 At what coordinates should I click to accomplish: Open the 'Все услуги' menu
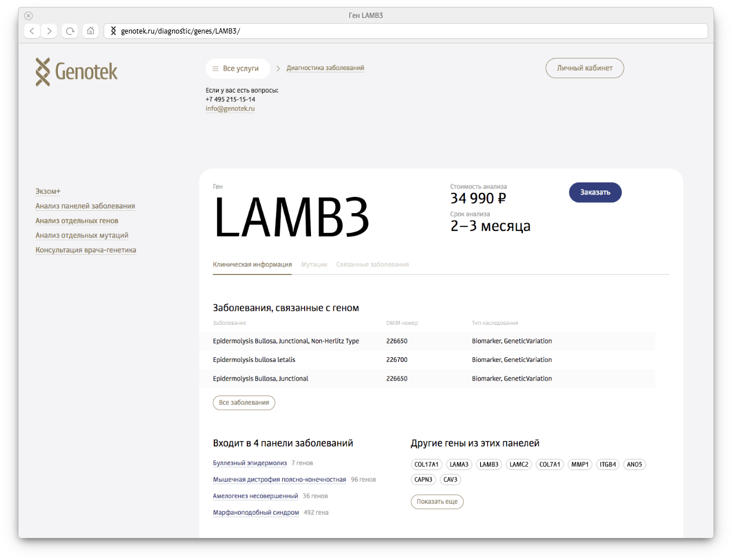click(x=237, y=68)
